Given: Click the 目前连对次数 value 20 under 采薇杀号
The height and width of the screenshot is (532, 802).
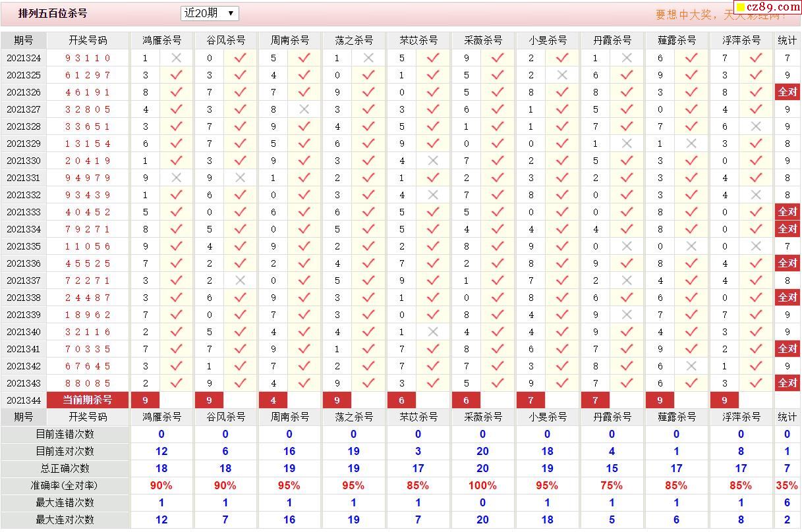Looking at the screenshot, I should tap(483, 452).
